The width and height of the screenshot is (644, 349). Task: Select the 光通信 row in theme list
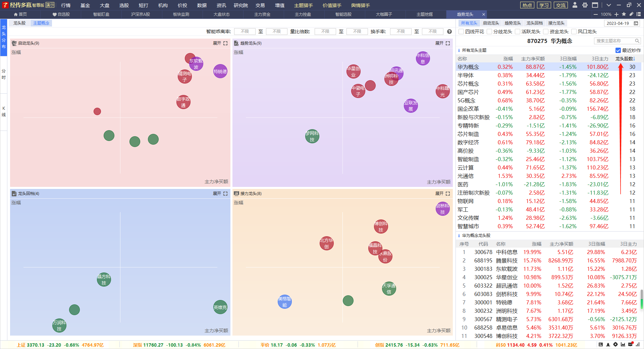coord(549,176)
